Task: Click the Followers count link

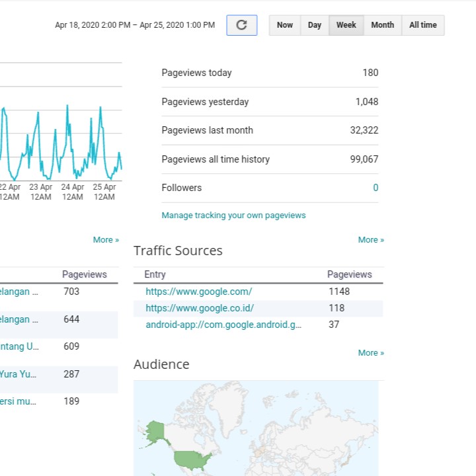Action: 376,188
